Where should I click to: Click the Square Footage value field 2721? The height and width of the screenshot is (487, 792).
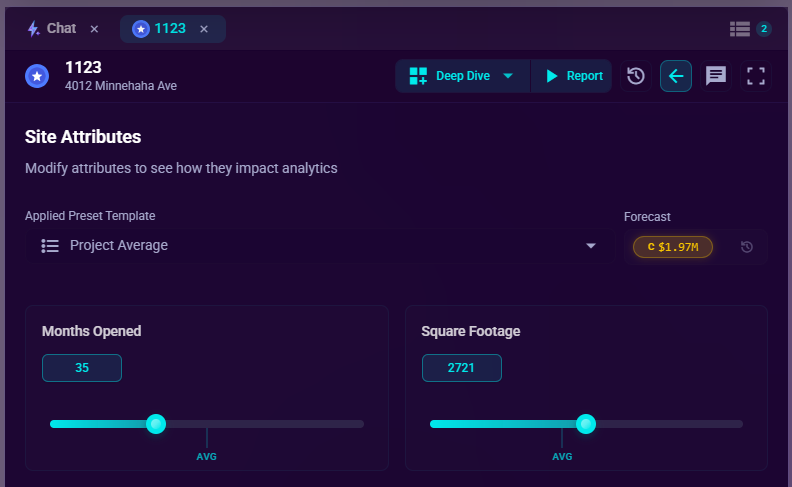point(462,368)
